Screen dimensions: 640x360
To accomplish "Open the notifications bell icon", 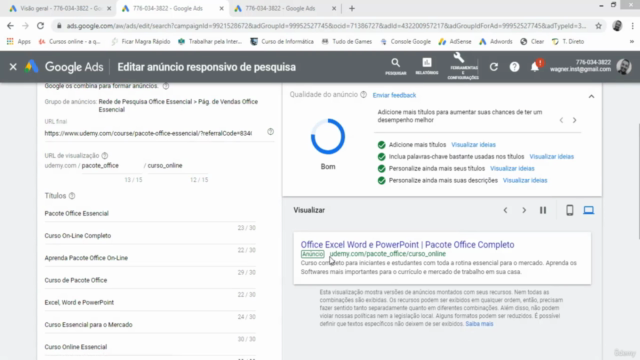I will 535,67.
